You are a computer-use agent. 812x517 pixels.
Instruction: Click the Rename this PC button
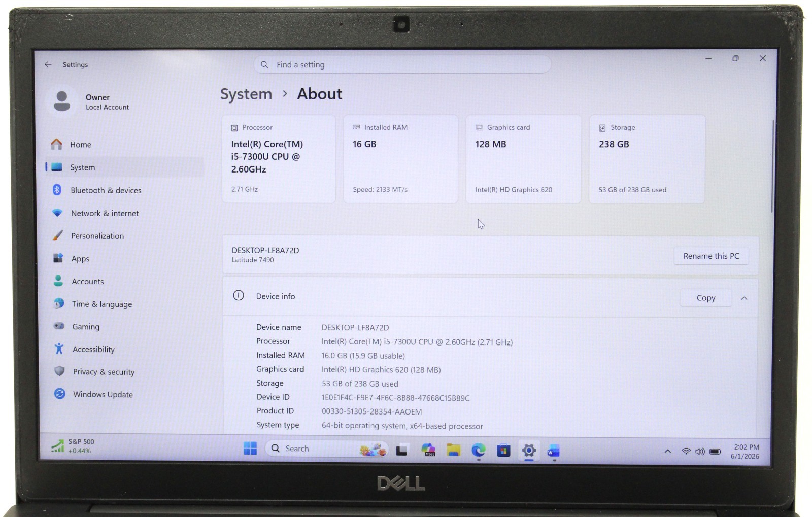(711, 256)
